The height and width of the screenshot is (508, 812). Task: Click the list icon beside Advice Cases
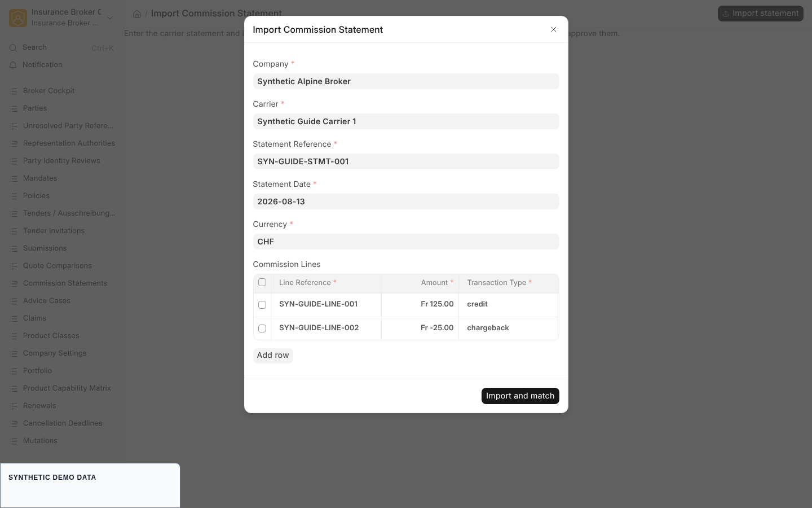click(15, 301)
